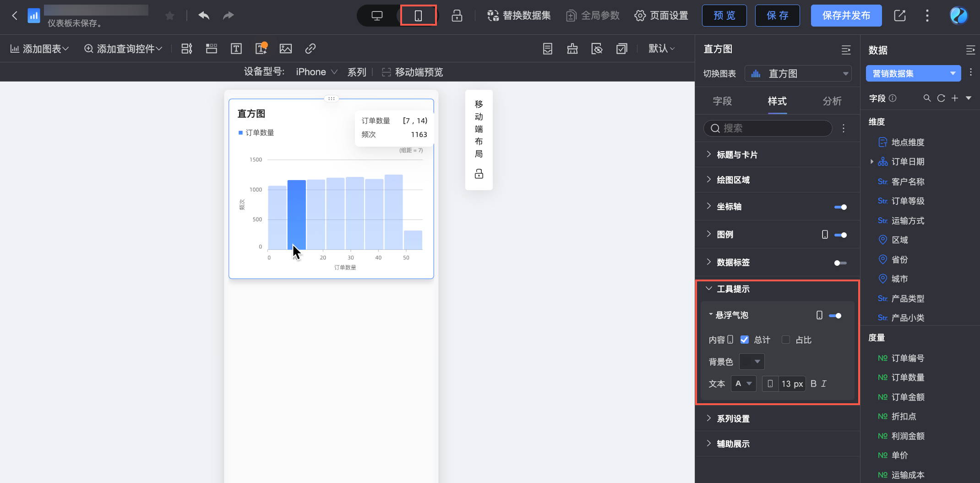Add a tab container widget

212,49
